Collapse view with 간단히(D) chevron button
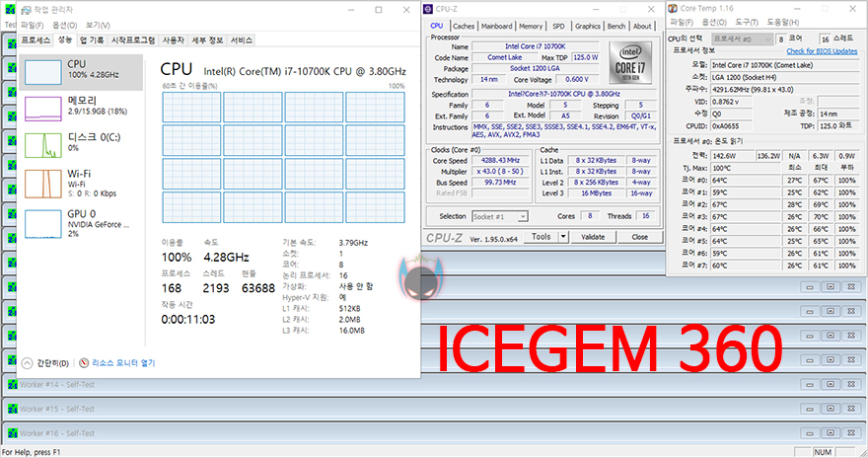This screenshot has width=868, height=458. click(28, 363)
